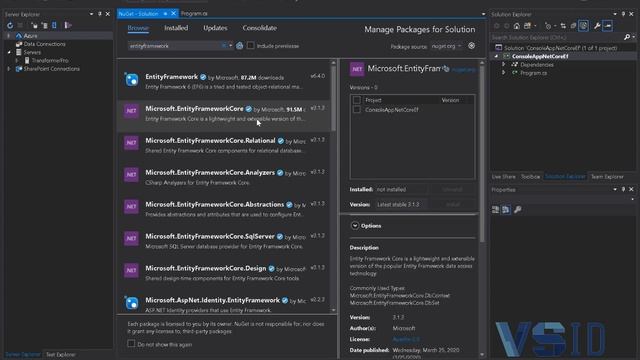
Task: Check the ConsoleAppNetCoreEF project checkbox
Action: click(357, 110)
